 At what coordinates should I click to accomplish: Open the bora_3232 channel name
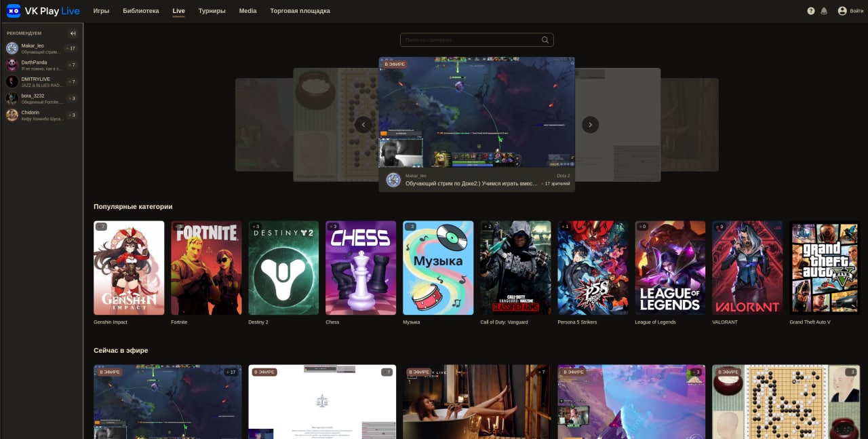click(x=33, y=96)
